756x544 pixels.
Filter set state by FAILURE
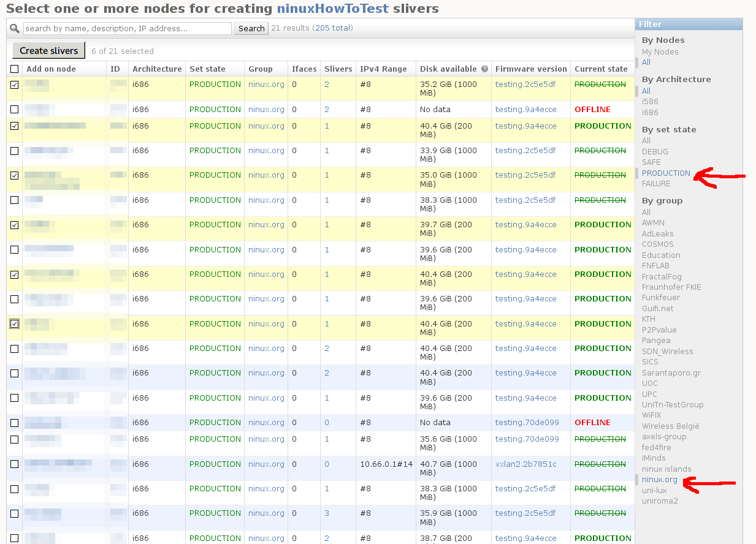[x=656, y=184]
